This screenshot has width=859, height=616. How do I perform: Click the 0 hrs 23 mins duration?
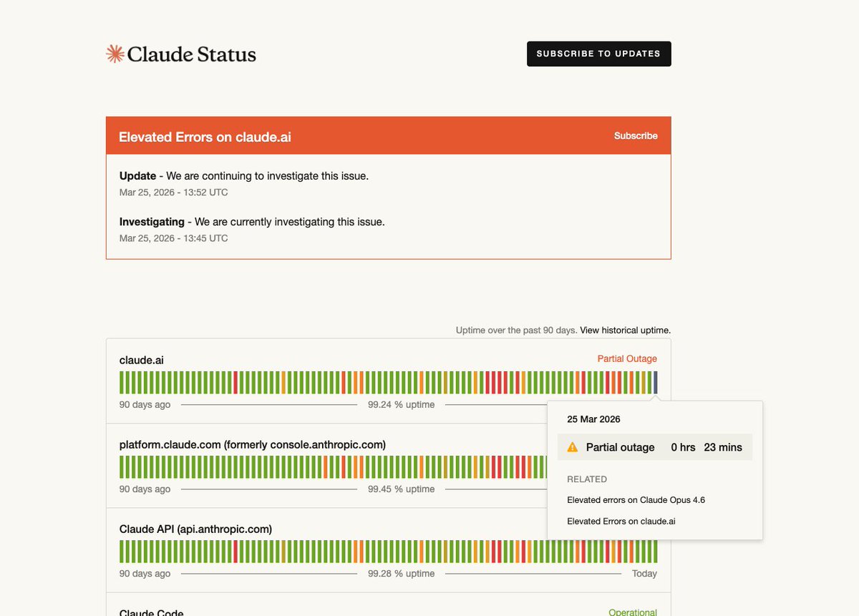coord(707,447)
